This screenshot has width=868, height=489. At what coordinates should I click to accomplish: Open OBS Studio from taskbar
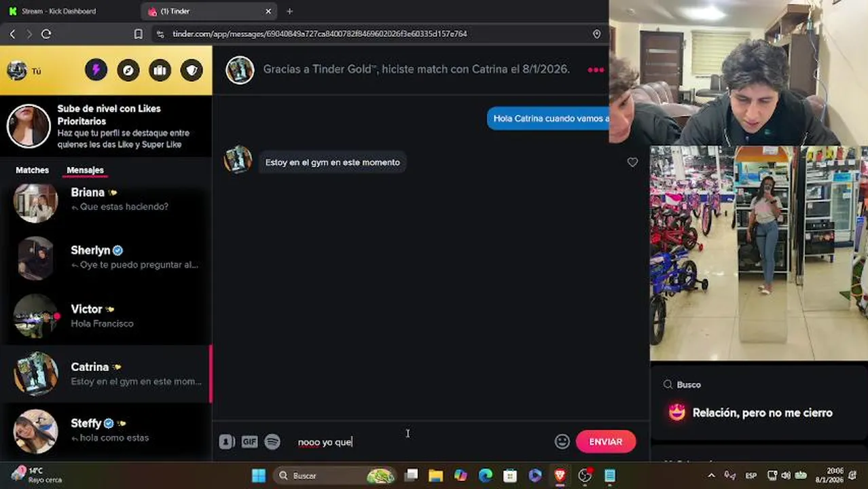pos(585,475)
